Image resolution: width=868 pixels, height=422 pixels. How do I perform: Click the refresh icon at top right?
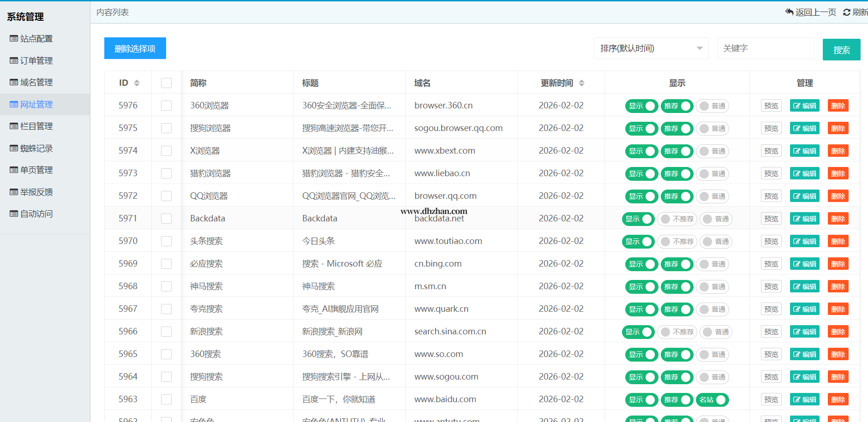coord(847,12)
